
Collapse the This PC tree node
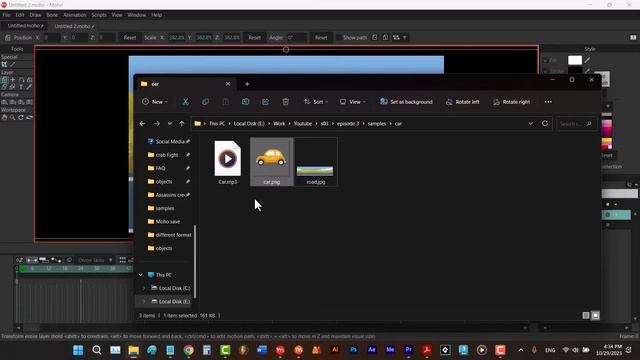coord(141,275)
